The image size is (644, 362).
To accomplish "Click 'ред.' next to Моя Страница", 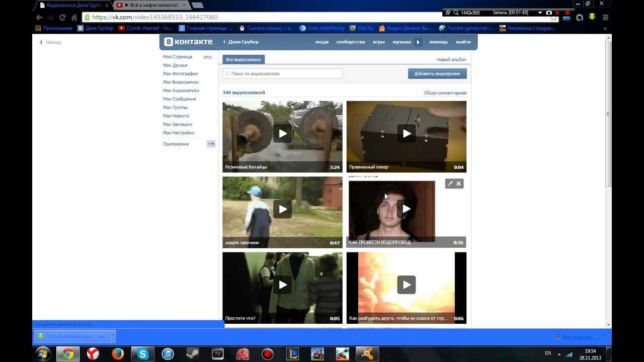I will tap(208, 57).
